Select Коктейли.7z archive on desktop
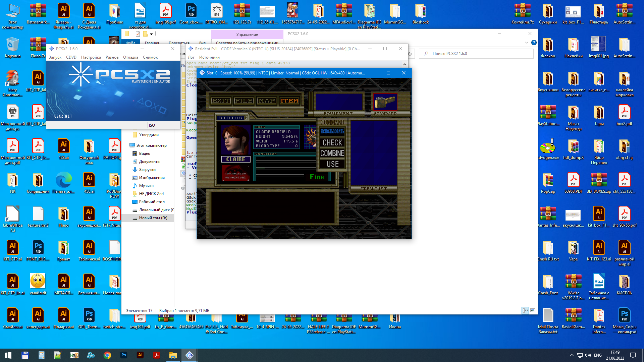The image size is (644, 362). pos(523,14)
